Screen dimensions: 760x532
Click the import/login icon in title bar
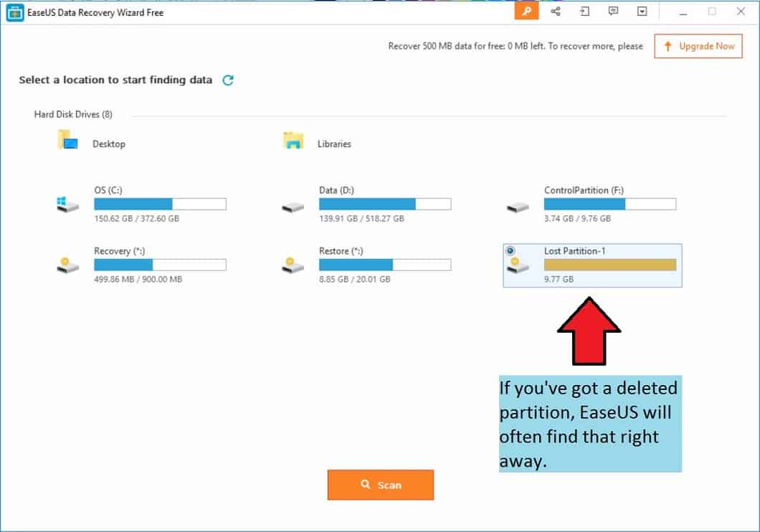584,11
